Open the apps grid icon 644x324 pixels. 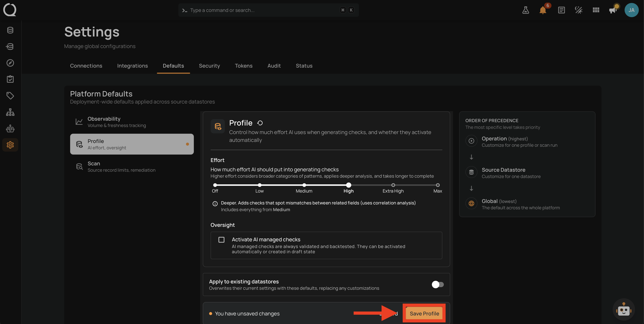(x=596, y=10)
